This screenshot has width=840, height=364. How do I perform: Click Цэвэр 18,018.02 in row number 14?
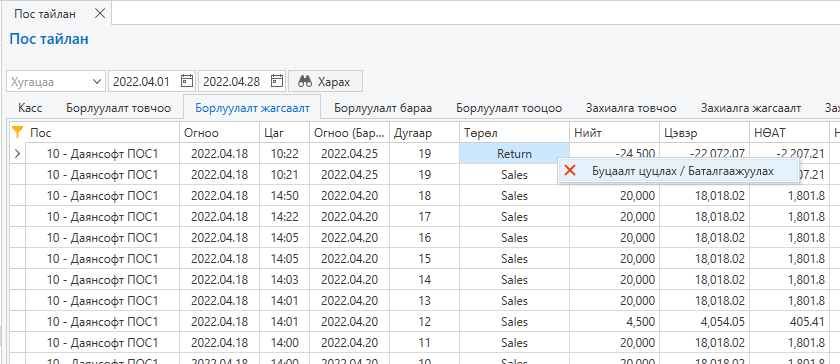704,279
